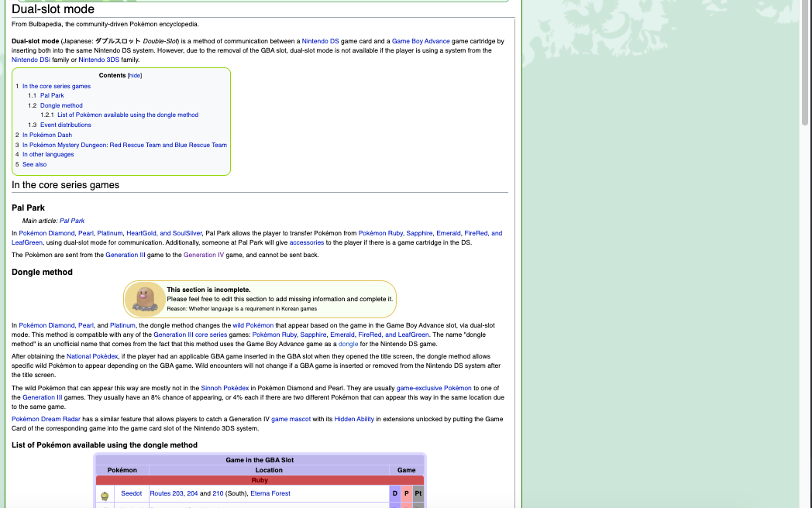Click the gray 'Pt' game cell

coord(418,493)
